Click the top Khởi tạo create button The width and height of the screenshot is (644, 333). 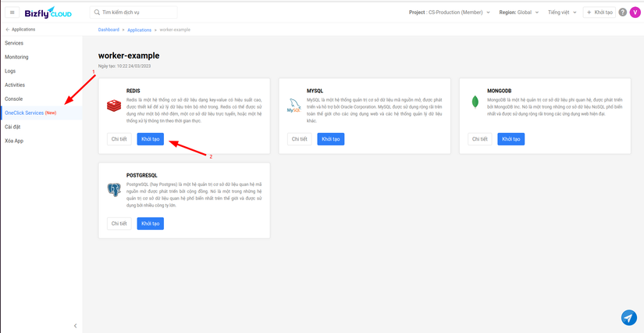(x=600, y=13)
